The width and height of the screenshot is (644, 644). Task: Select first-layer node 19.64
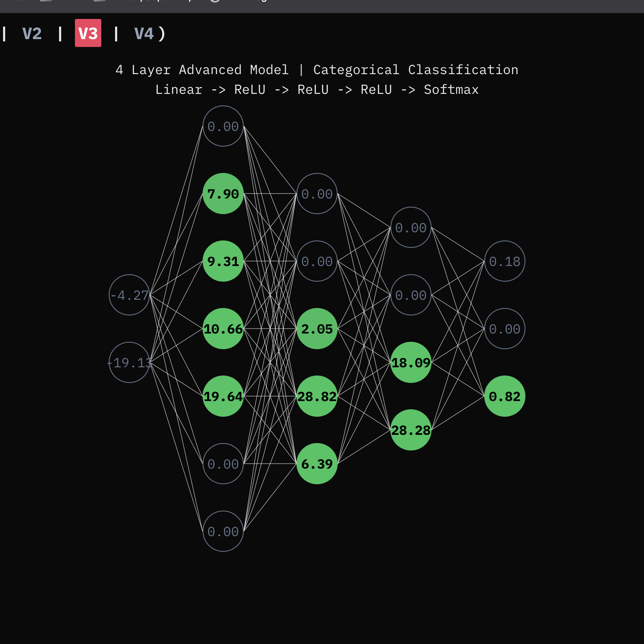(x=223, y=396)
